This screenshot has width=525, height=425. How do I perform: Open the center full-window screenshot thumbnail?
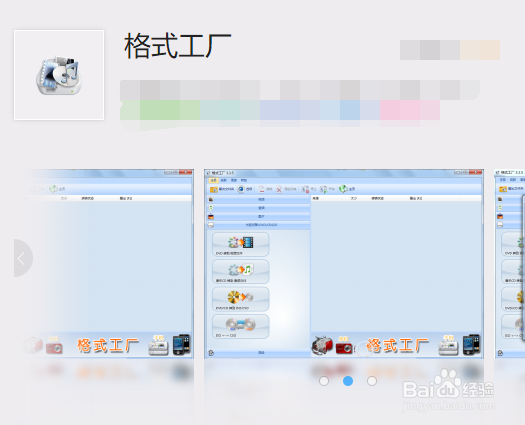344,264
